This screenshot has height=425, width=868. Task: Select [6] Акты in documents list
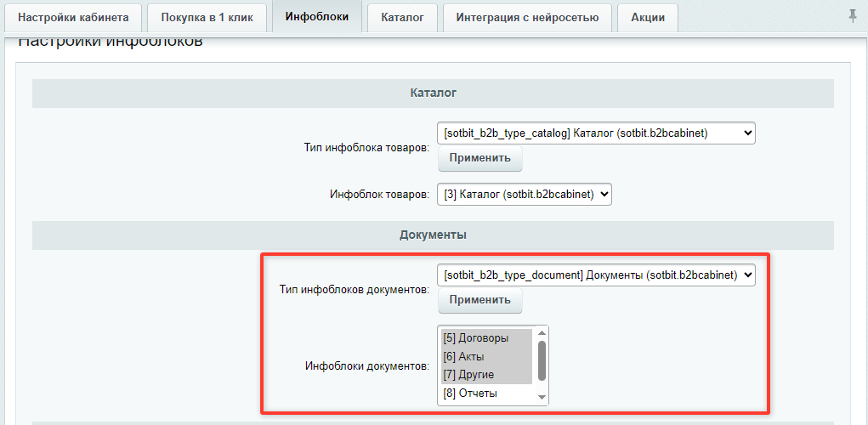pos(486,356)
